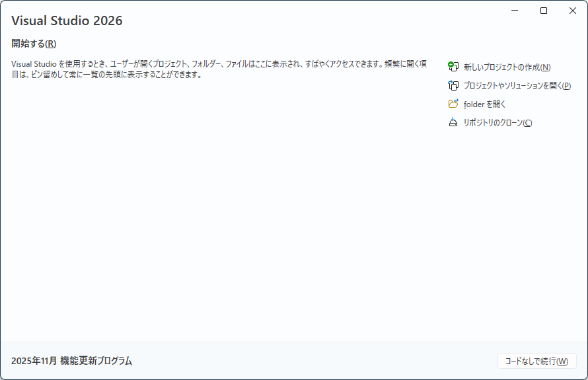Screen dimensions: 588x380
Task: Maximize the Visual Studio start window
Action: pyautogui.click(x=544, y=11)
